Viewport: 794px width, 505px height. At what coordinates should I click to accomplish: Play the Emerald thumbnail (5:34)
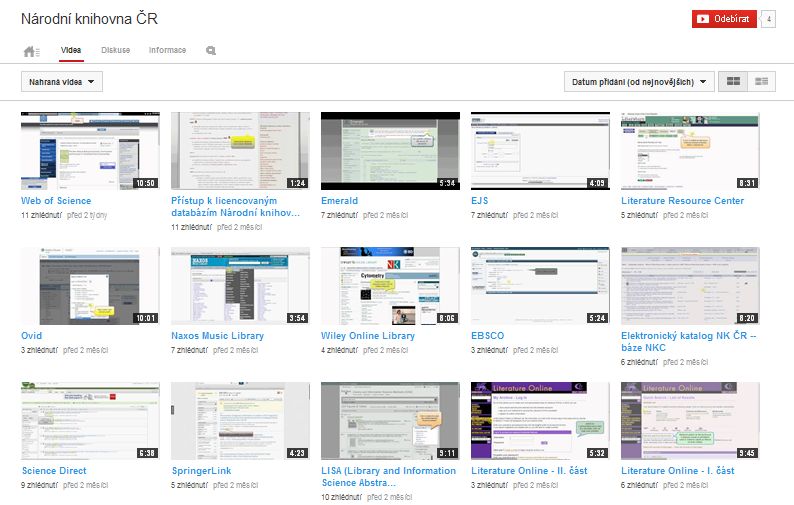pos(390,151)
